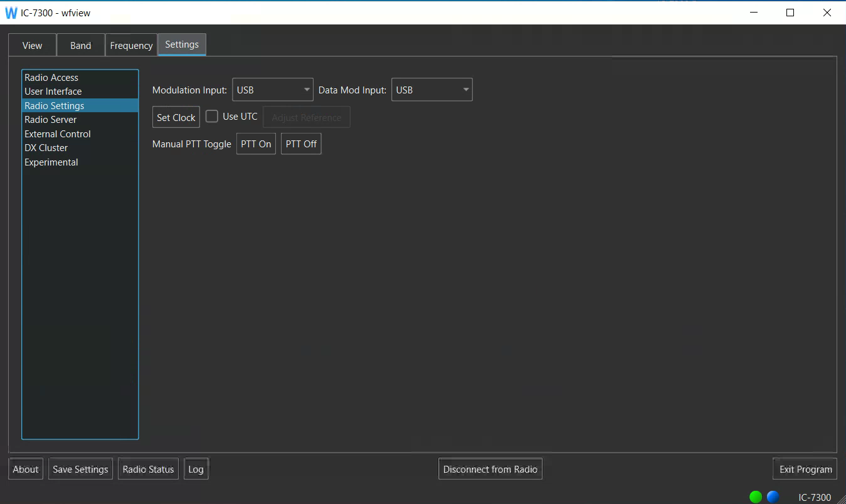846x504 pixels.
Task: Open the Modulation Input dropdown
Action: [272, 90]
